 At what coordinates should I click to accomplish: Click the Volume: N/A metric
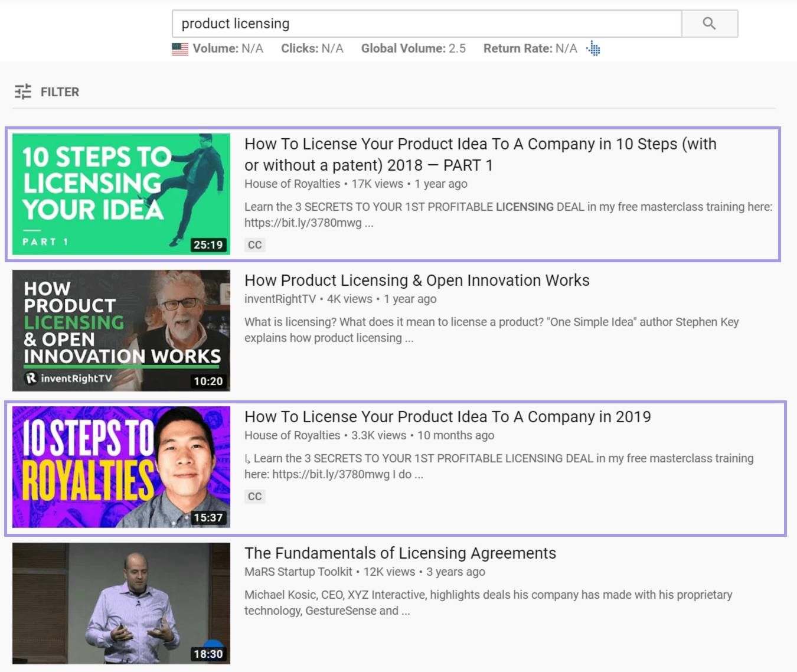coord(228,48)
